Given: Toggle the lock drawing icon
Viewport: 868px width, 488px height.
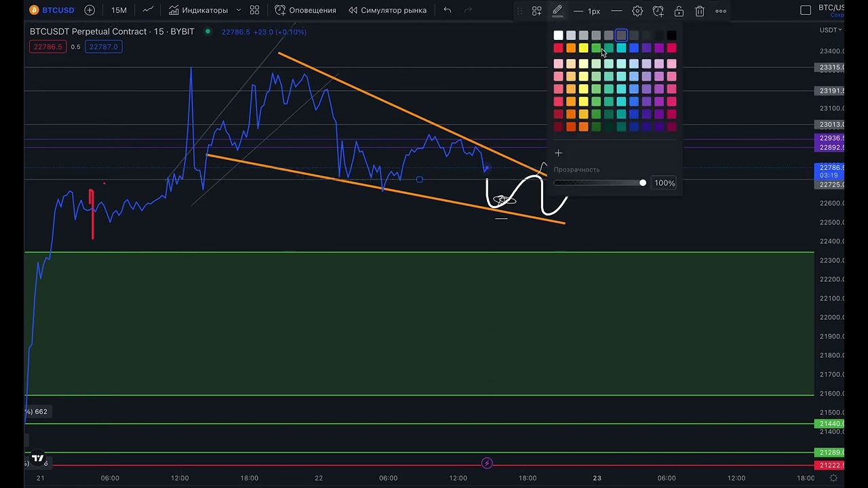Looking at the screenshot, I should click(x=679, y=11).
